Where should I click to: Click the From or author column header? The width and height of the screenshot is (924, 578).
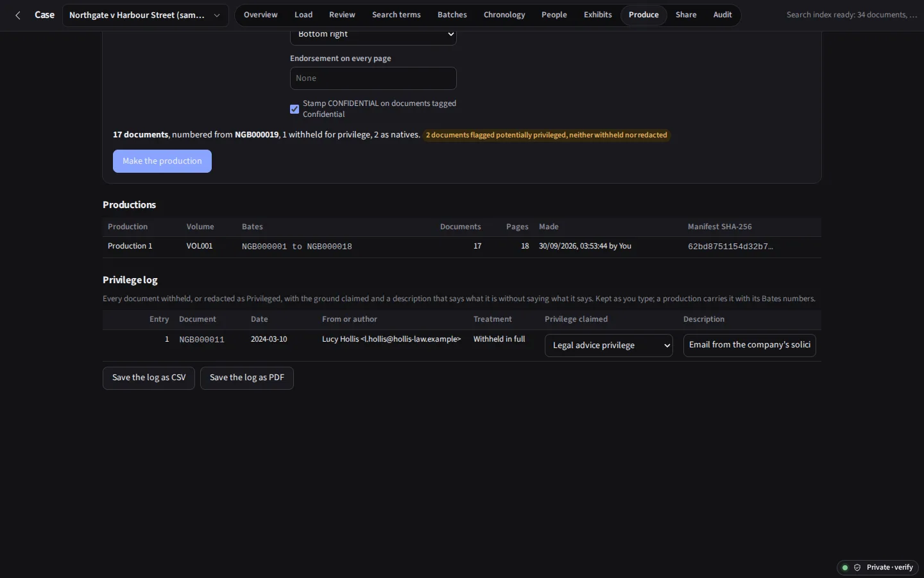click(x=350, y=319)
